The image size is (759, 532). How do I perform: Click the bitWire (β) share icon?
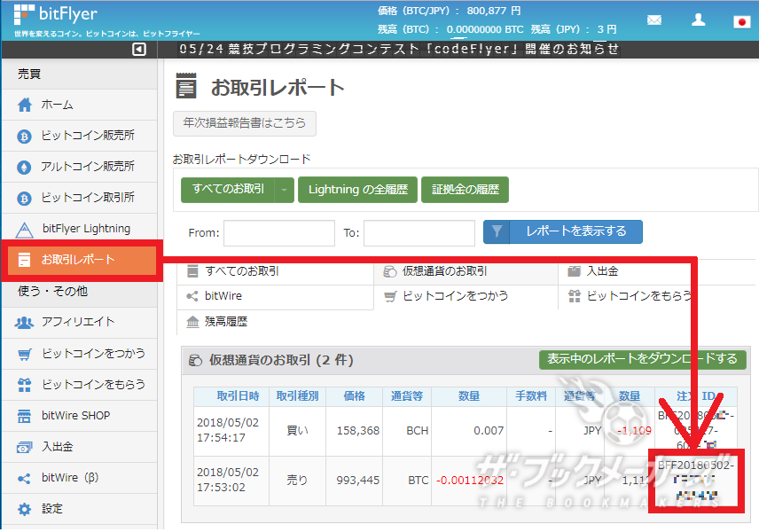point(24,478)
